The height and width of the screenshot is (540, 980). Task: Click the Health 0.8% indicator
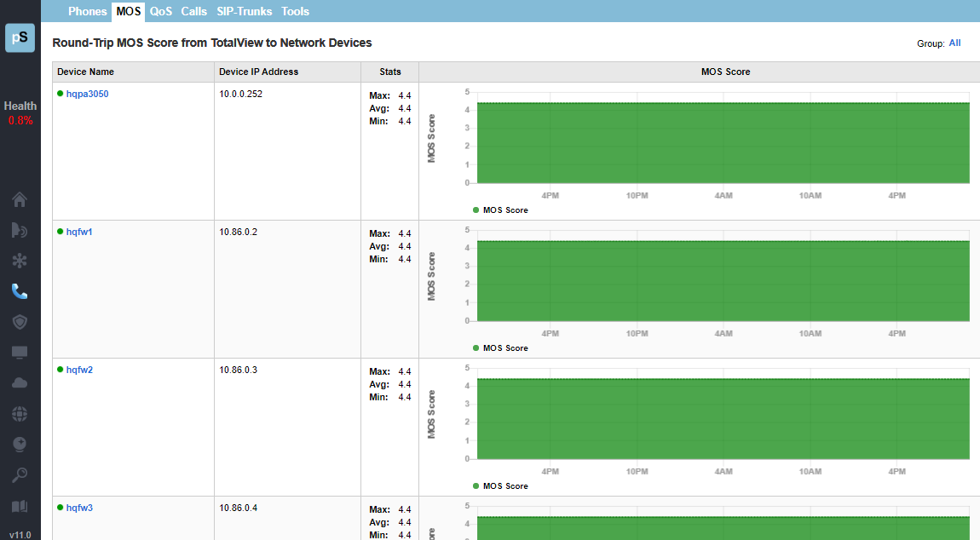pos(20,113)
